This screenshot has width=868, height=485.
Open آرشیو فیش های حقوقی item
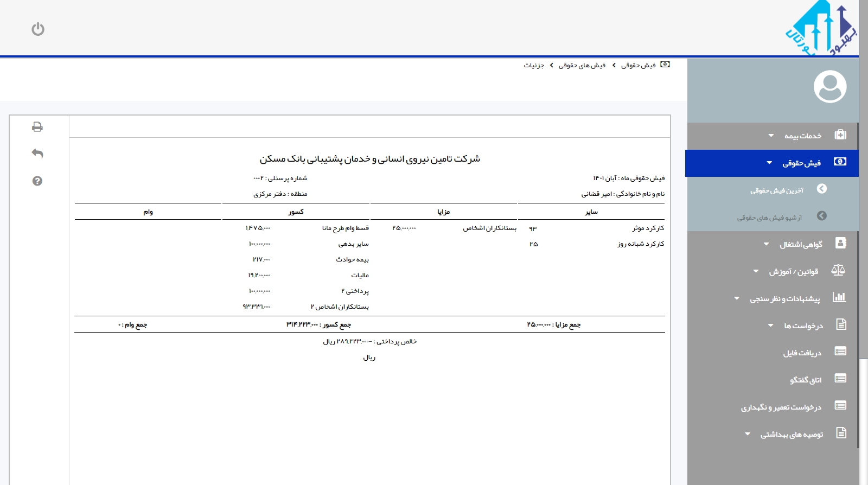(x=769, y=218)
